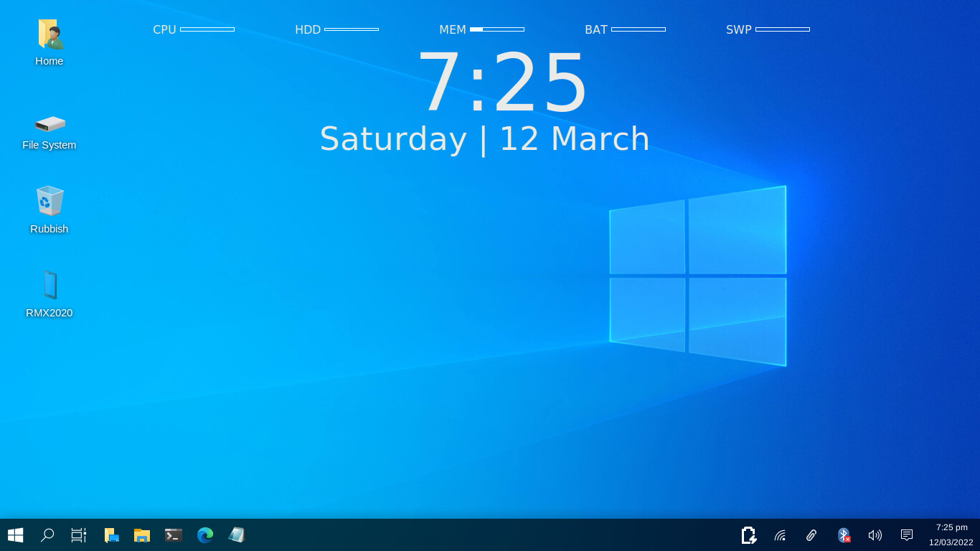This screenshot has width=980, height=551.
Task: Open the wireless network tray icon
Action: point(781,535)
